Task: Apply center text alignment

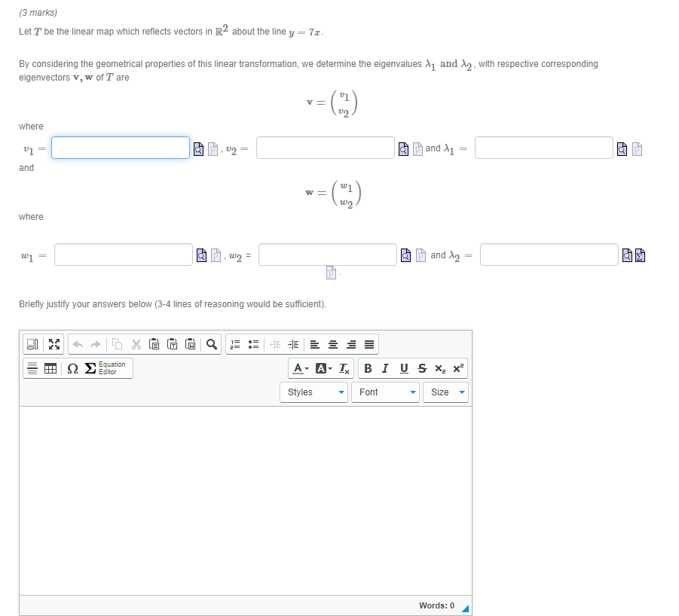Action: pyautogui.click(x=332, y=343)
